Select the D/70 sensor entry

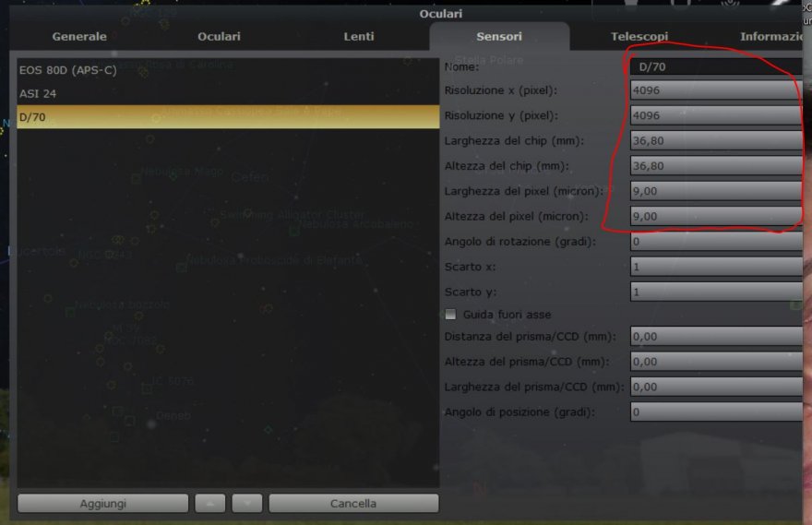228,117
